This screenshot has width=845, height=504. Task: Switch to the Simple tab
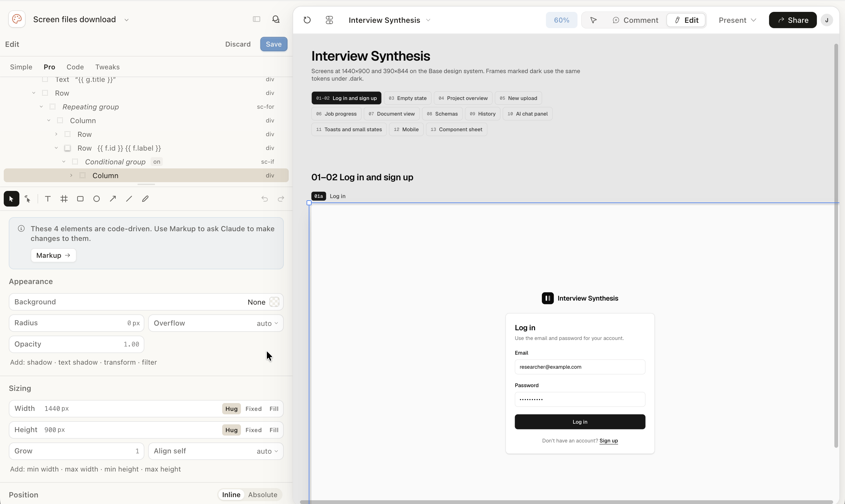click(x=21, y=67)
